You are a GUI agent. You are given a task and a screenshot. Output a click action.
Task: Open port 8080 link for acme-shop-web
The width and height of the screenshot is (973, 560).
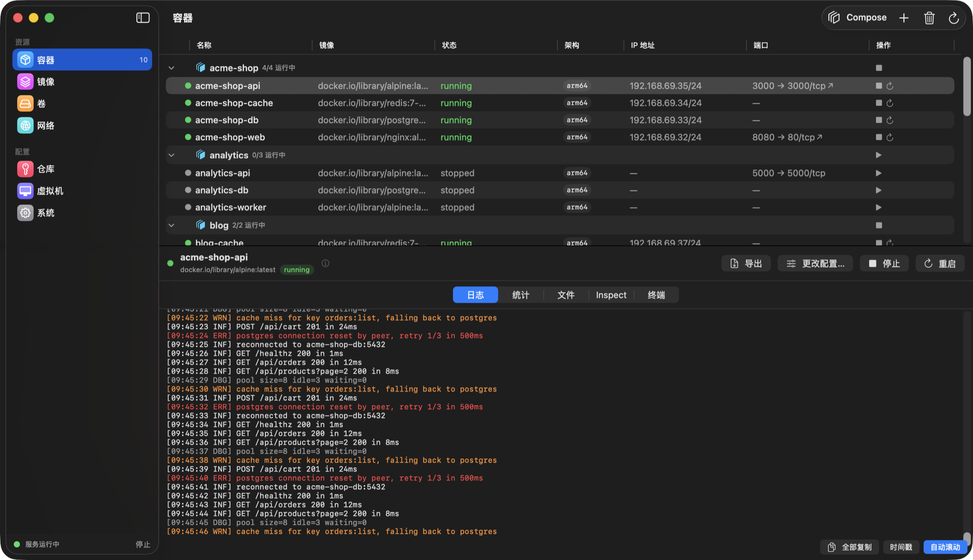pos(787,137)
